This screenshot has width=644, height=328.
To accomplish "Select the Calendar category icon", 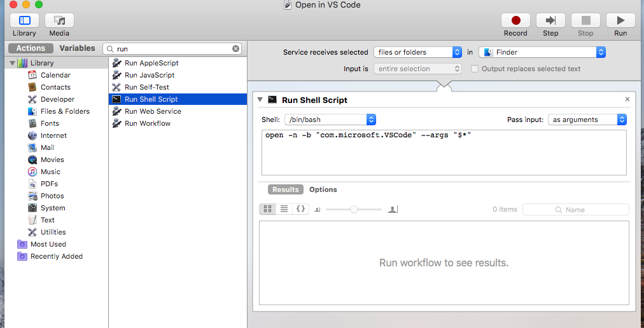I will pyautogui.click(x=32, y=75).
